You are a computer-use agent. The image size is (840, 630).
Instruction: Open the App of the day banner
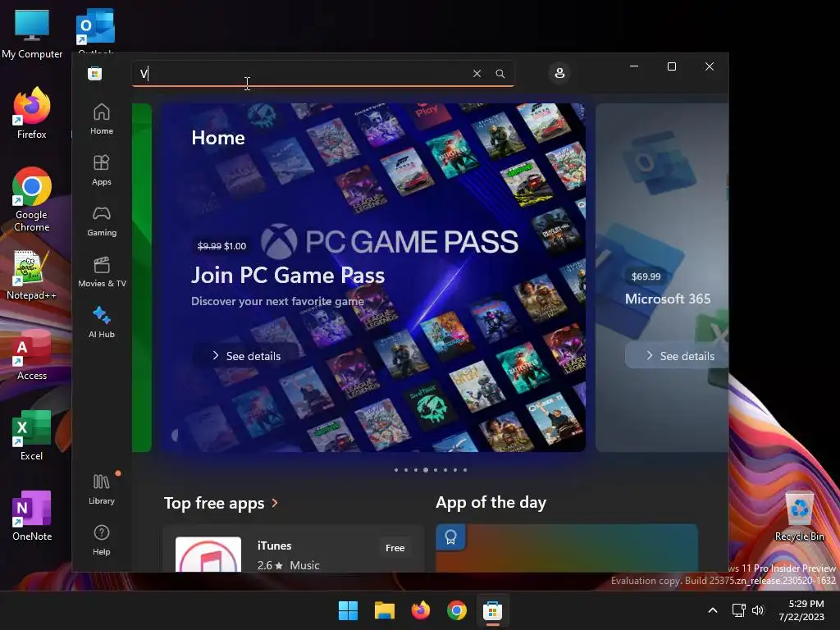pos(567,548)
